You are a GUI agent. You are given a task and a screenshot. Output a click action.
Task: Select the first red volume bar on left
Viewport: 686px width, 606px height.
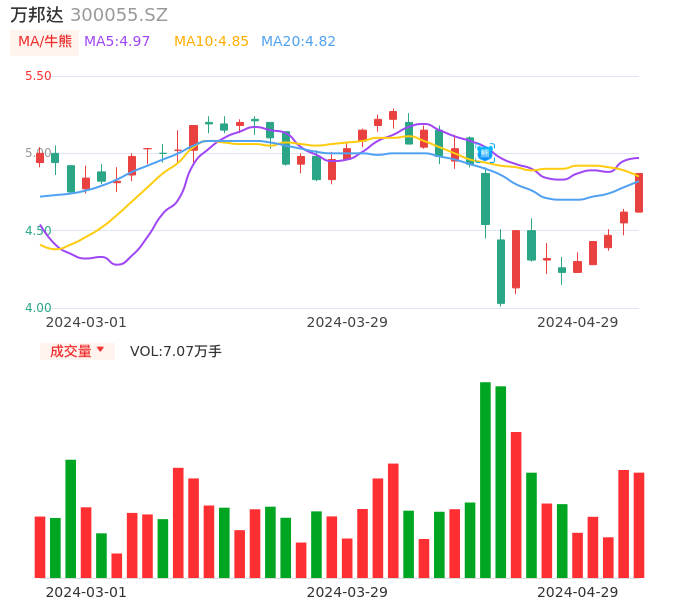click(40, 547)
